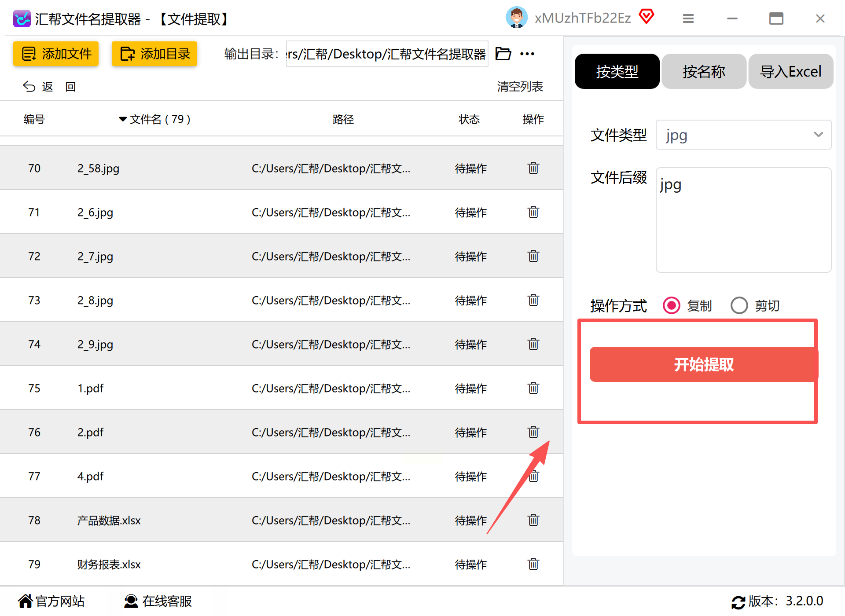Image resolution: width=845 pixels, height=616 pixels.
Task: Switch to the 按名称 tab
Action: tap(703, 71)
